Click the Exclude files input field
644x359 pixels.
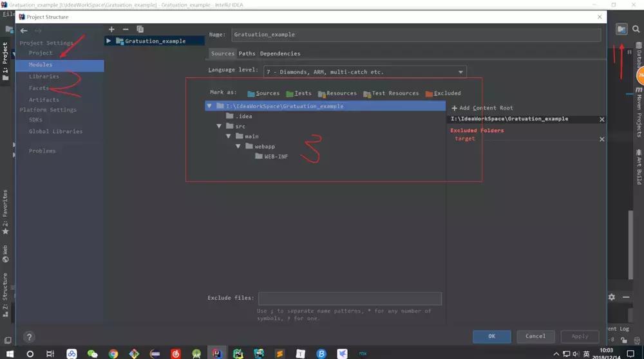(350, 299)
